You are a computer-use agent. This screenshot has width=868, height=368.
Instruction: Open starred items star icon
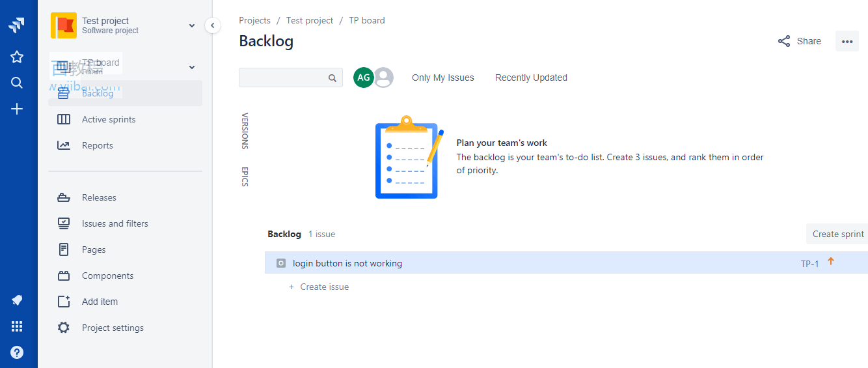17,57
